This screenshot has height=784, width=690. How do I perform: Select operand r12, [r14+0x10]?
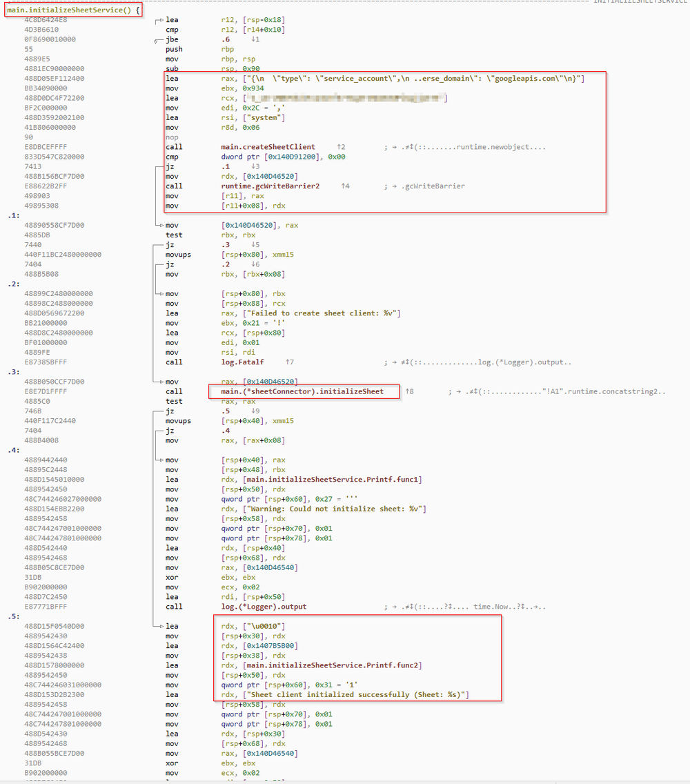pyautogui.click(x=253, y=30)
